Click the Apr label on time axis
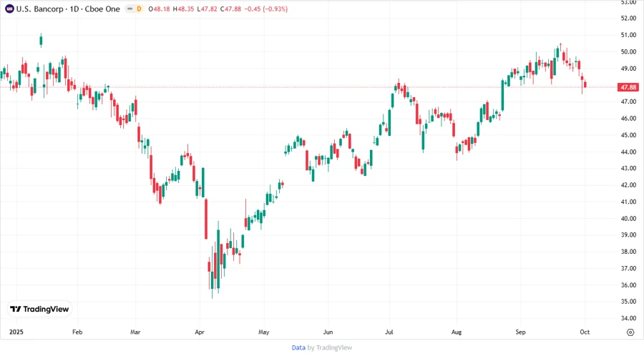Image resolution: width=644 pixels, height=356 pixels. tap(200, 332)
